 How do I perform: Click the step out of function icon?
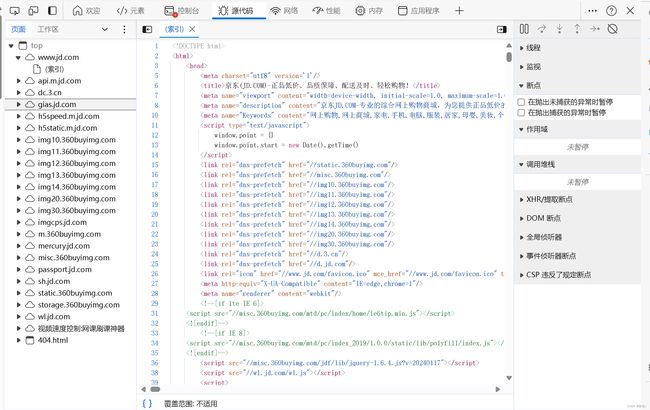[x=577, y=29]
